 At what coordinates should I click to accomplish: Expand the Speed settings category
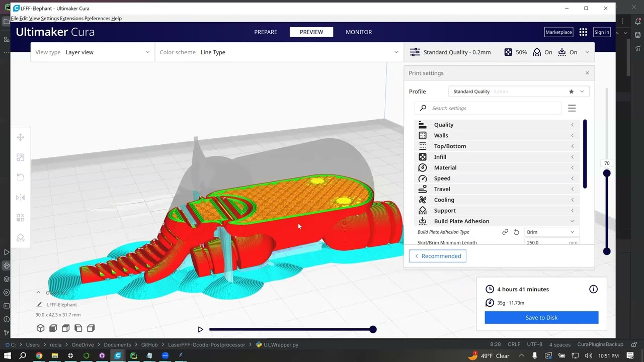(497, 178)
